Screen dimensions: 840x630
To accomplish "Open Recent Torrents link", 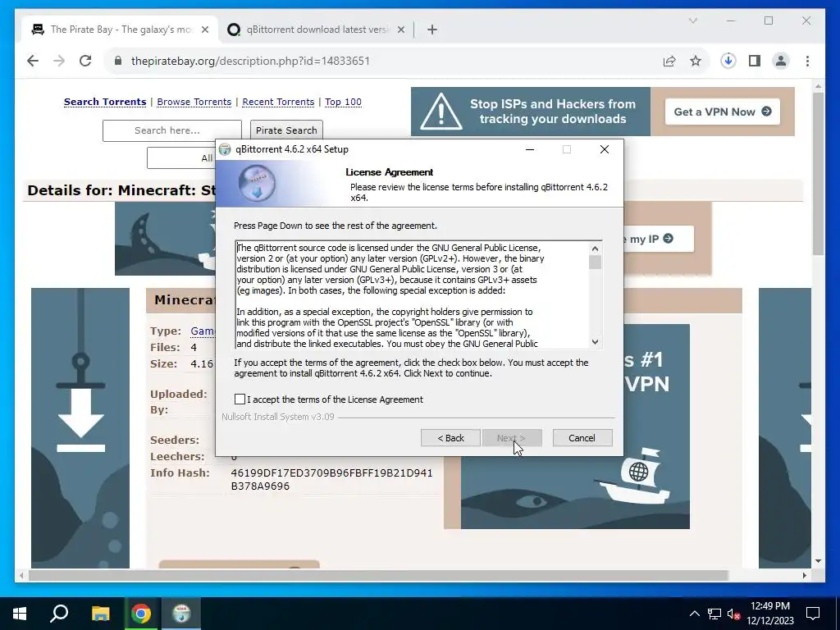I will click(278, 102).
